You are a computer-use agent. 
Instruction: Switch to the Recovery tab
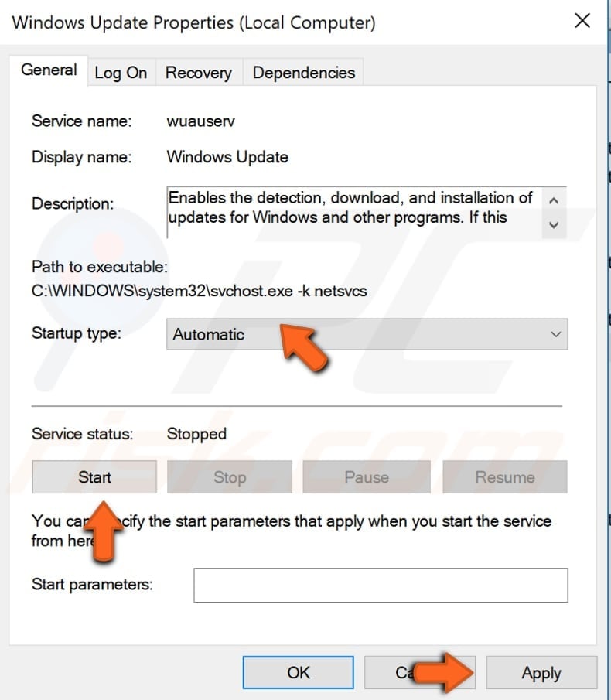198,72
